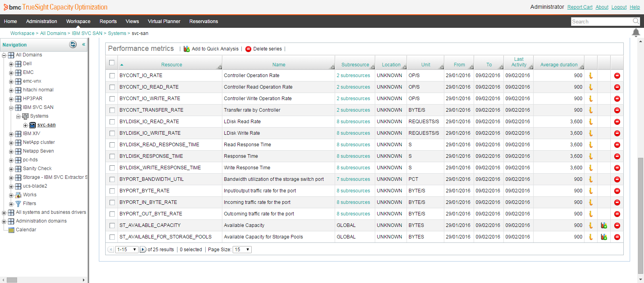This screenshot has height=283, width=644.
Task: Go to next page of results
Action: pyautogui.click(x=143, y=250)
